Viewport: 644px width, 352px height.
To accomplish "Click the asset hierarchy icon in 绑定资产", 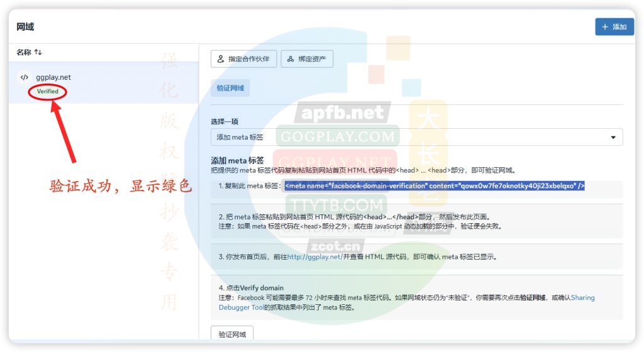I will click(291, 59).
